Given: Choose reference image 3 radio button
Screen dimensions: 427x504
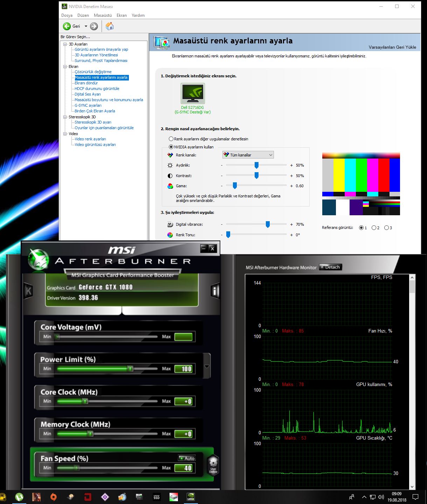Looking at the screenshot, I should (386, 228).
